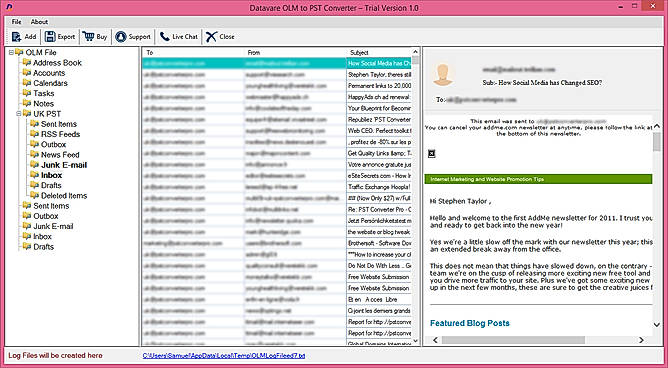Click the Accounts folder icon
The image size is (668, 368).
coord(27,73)
